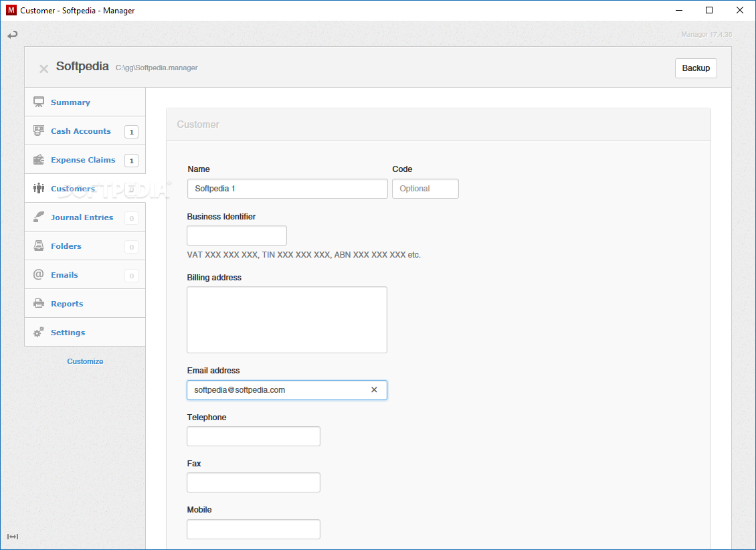Click inside the Billing address text area

tap(287, 320)
